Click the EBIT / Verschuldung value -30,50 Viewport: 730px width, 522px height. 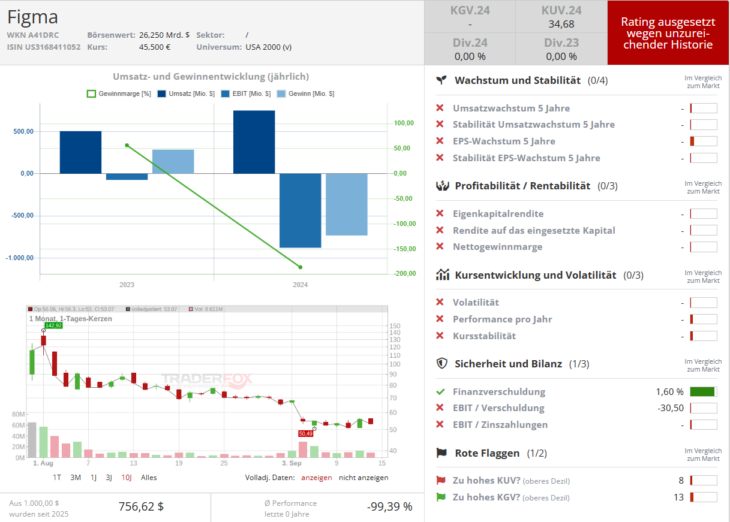671,408
